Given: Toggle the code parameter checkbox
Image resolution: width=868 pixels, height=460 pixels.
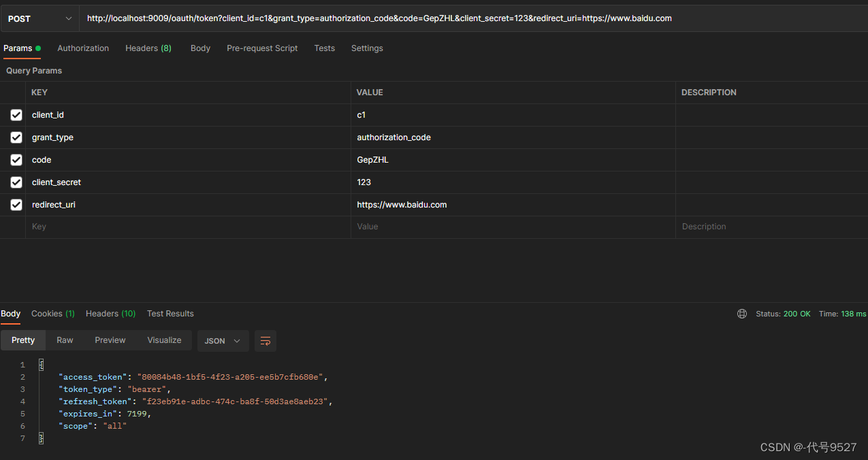Looking at the screenshot, I should coord(16,160).
